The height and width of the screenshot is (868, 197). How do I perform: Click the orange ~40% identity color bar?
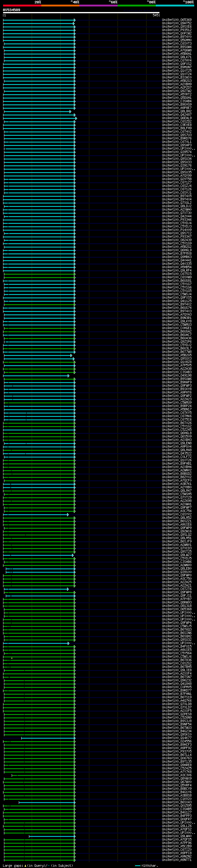click(x=60, y=6)
